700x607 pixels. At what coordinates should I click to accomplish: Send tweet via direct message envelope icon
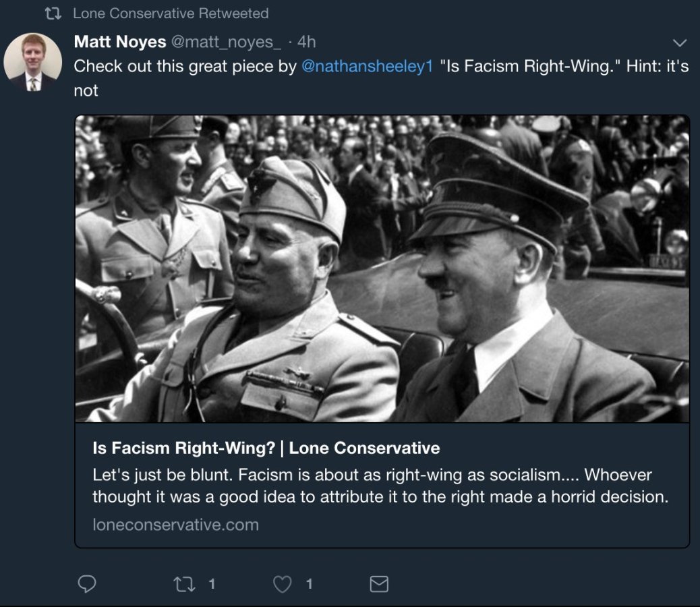coord(380,584)
